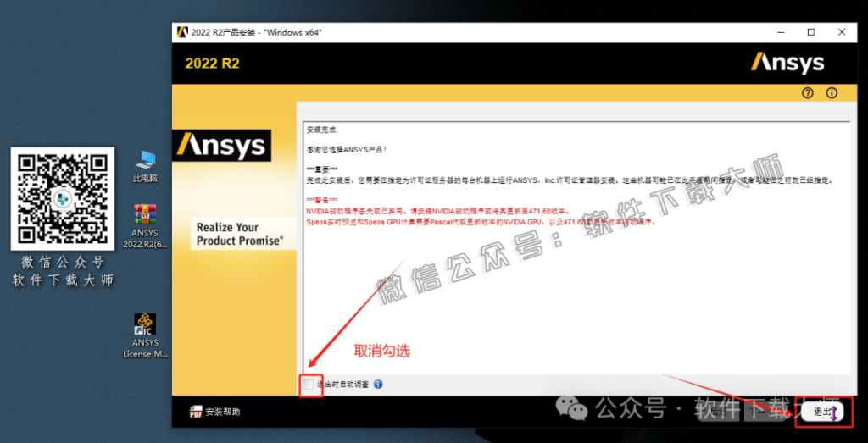This screenshot has width=868, height=443.
Task: Maximize the Ansys installer window
Action: (x=811, y=32)
